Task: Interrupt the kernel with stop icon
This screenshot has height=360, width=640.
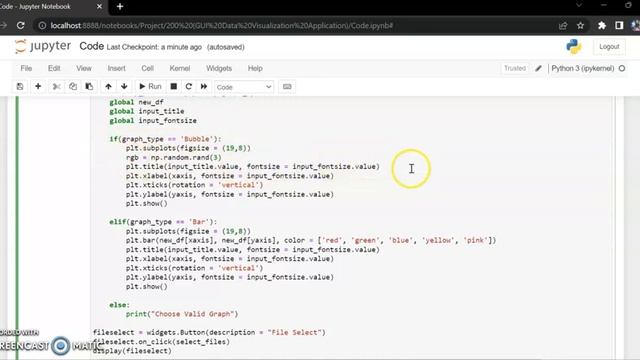Action: click(x=173, y=87)
